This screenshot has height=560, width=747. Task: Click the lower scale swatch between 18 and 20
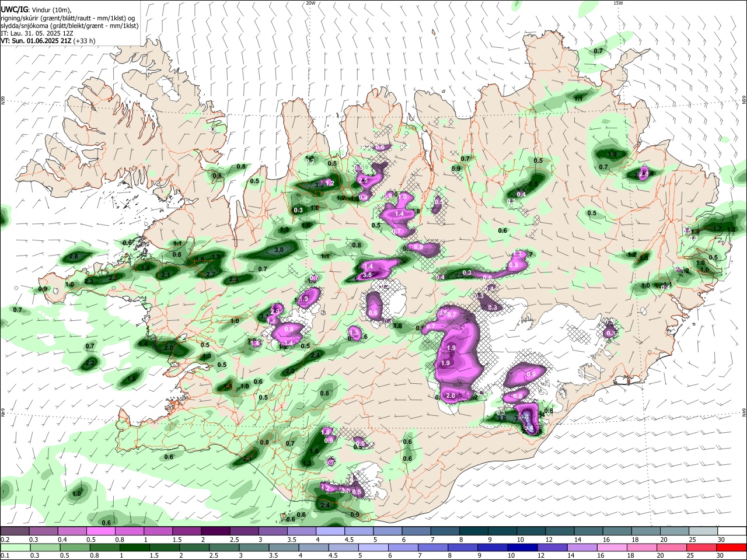[643, 547]
